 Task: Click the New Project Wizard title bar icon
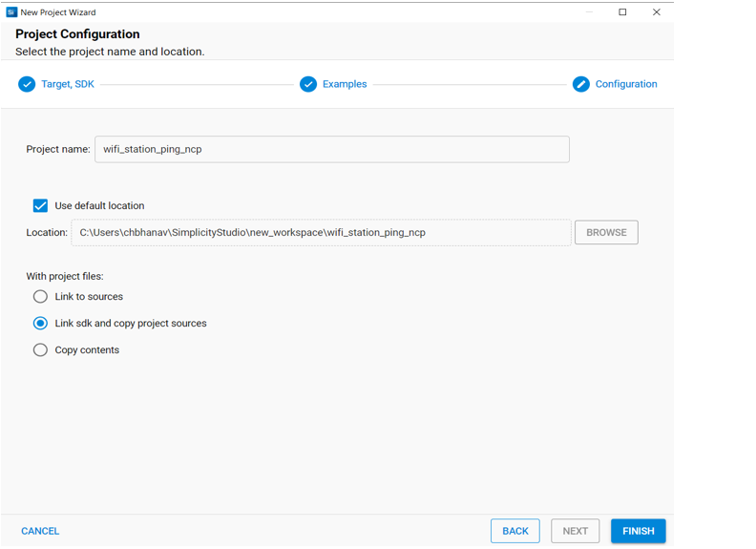(x=11, y=12)
